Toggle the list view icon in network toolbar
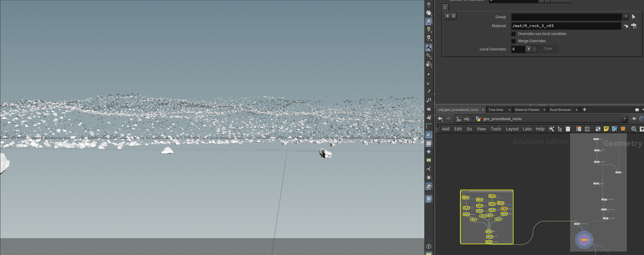The width and height of the screenshot is (644, 255). (x=568, y=129)
